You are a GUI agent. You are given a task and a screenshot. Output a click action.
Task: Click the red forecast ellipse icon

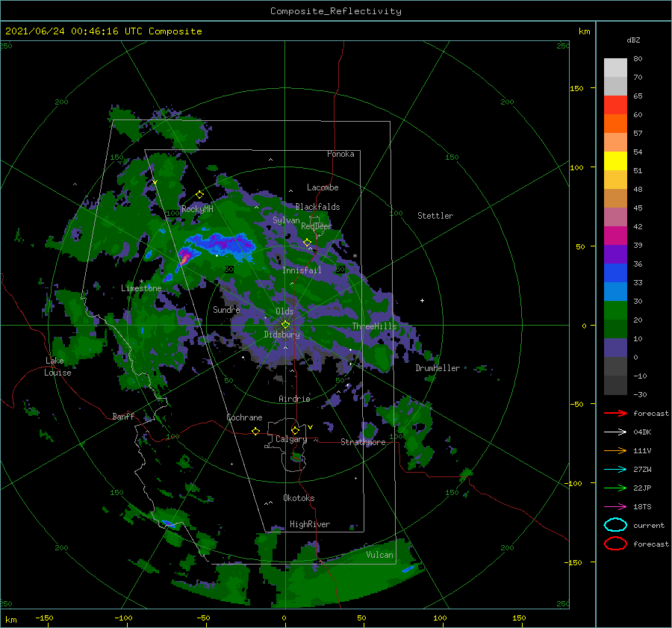click(615, 544)
